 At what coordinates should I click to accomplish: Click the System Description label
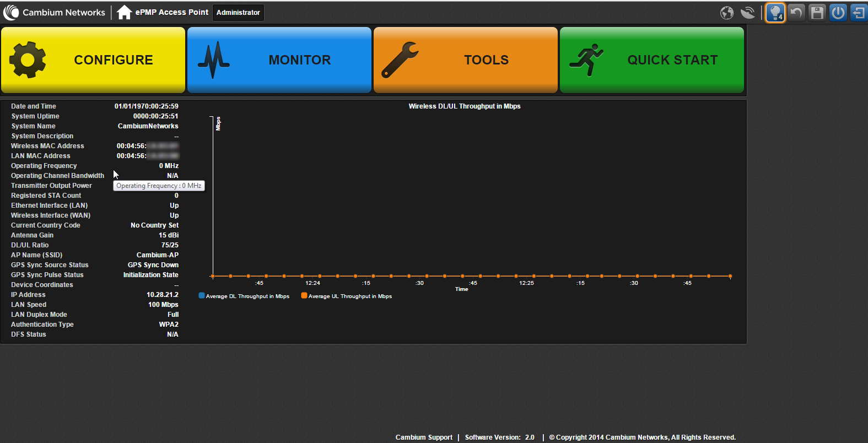(x=42, y=136)
